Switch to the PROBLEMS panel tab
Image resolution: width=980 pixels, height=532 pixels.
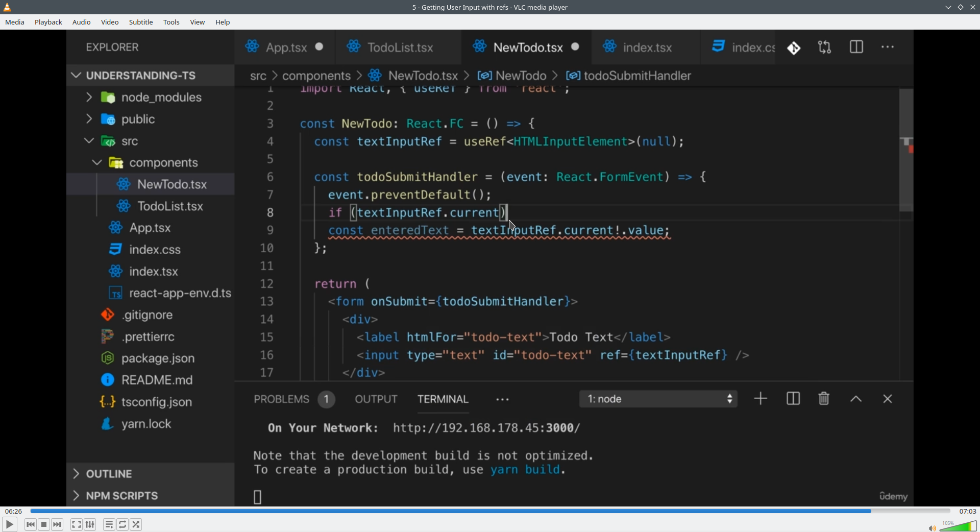(x=294, y=399)
